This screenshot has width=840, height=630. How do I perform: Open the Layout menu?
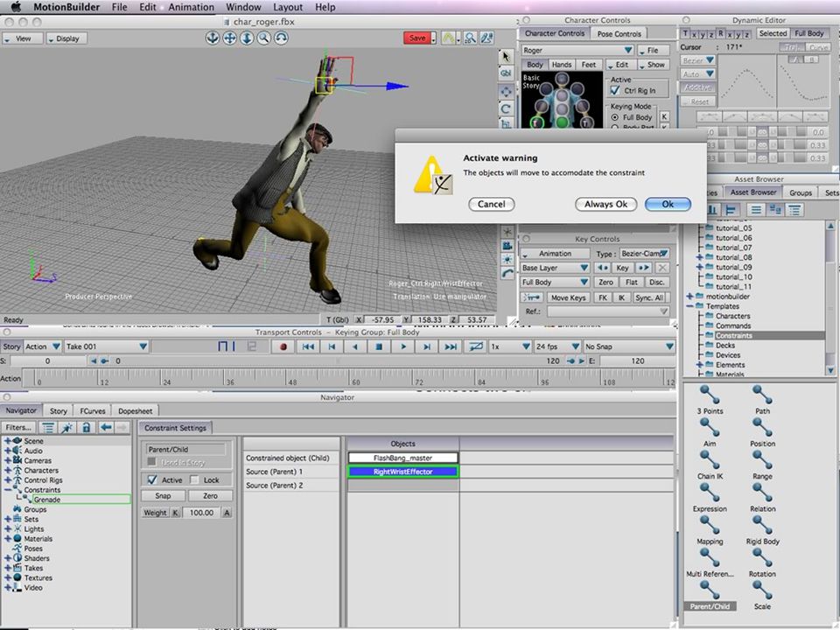[288, 7]
